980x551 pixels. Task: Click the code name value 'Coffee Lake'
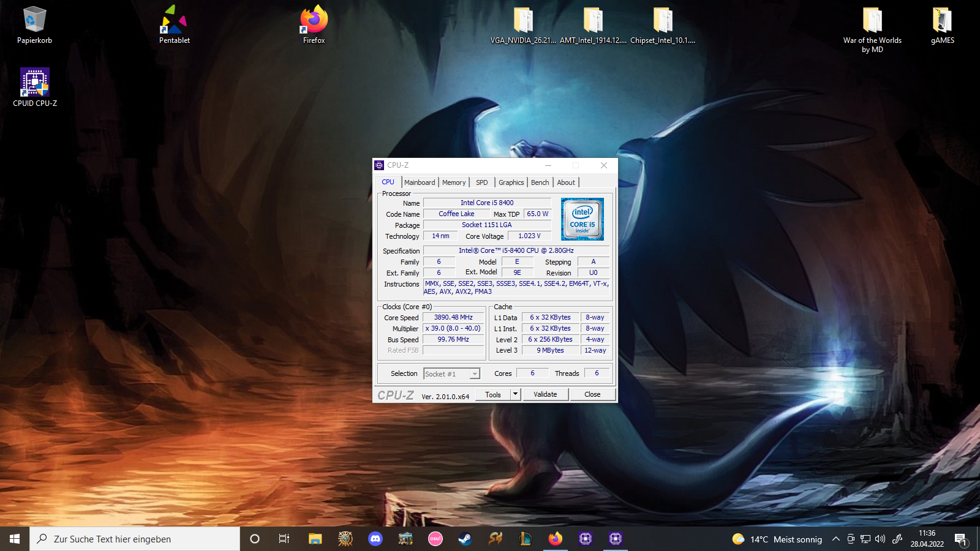(456, 214)
